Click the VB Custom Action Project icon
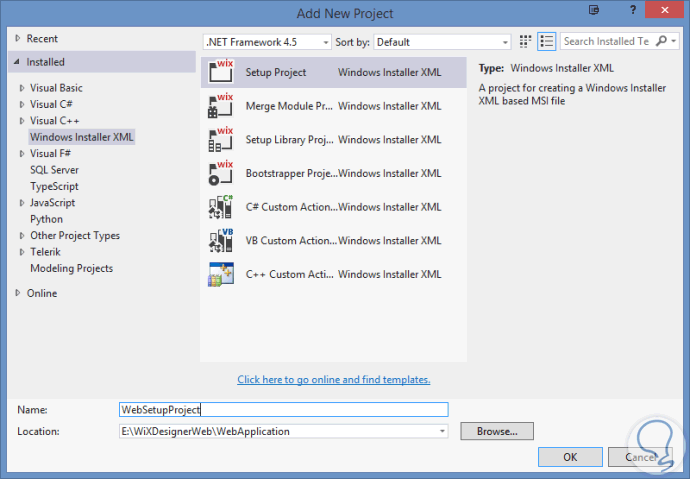This screenshot has width=690, height=479. click(x=221, y=241)
